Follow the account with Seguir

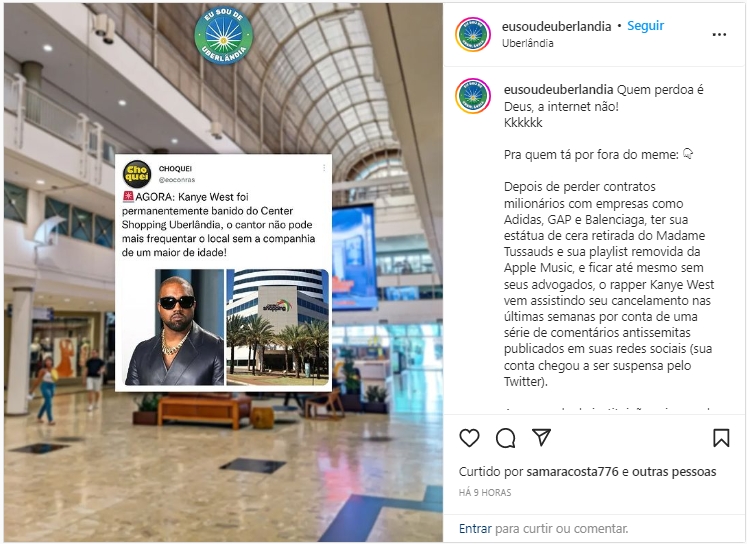pos(646,26)
